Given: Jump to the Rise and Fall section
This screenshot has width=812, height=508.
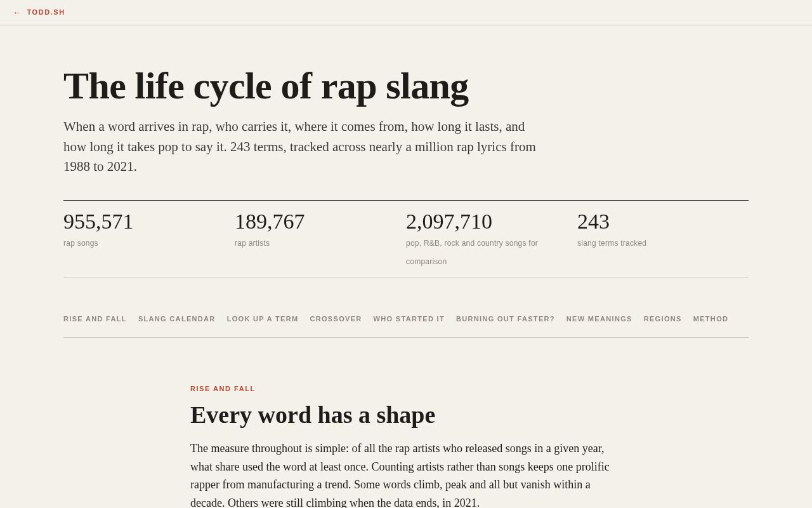Looking at the screenshot, I should pyautogui.click(x=95, y=319).
